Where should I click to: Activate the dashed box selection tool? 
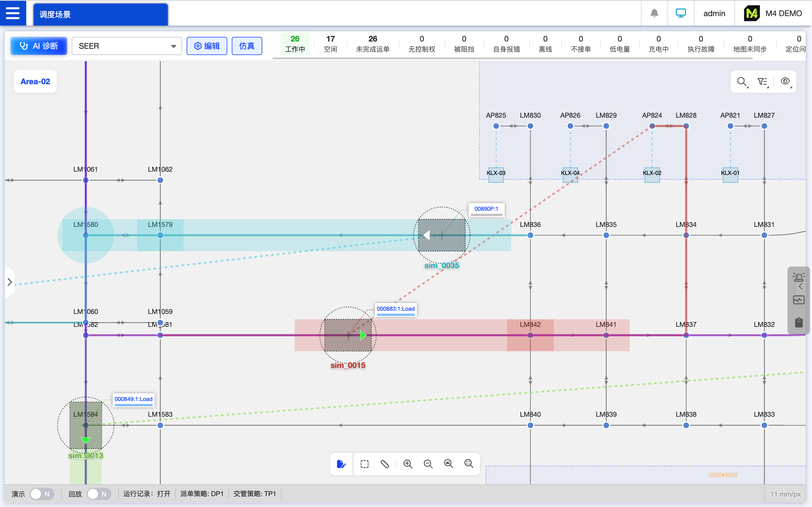[365, 464]
